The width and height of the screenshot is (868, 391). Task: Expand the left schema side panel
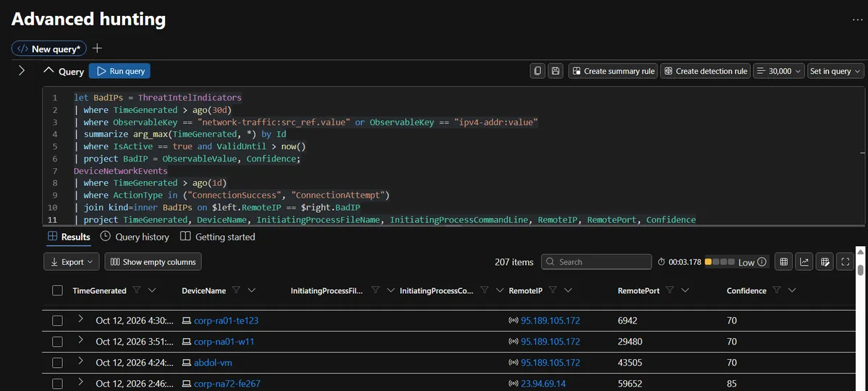[x=21, y=71]
